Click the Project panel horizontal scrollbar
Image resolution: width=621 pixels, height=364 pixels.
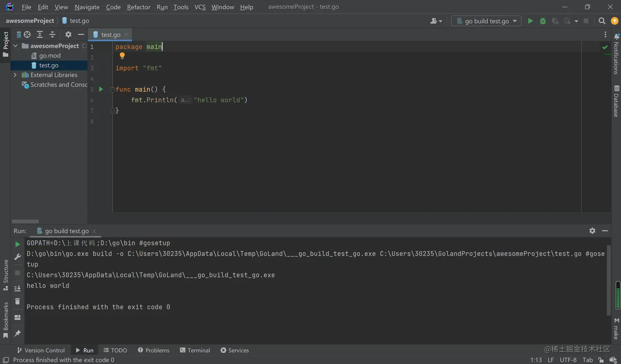(25, 221)
